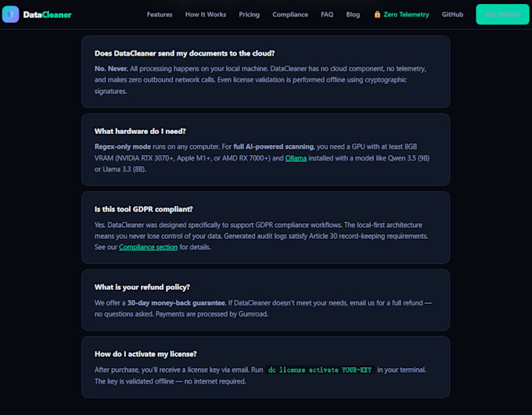Click the DataCleaner brand name text

coord(47,15)
